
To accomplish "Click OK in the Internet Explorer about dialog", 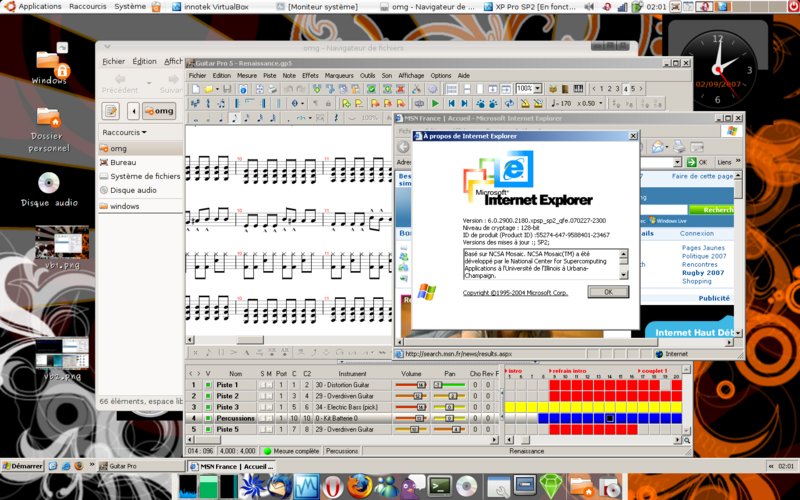I will pos(608,292).
